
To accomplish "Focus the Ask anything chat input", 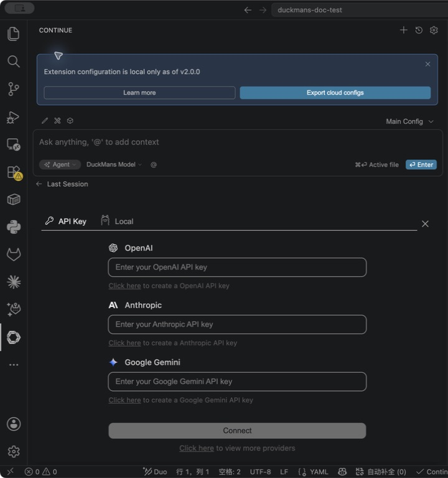I will (x=238, y=142).
